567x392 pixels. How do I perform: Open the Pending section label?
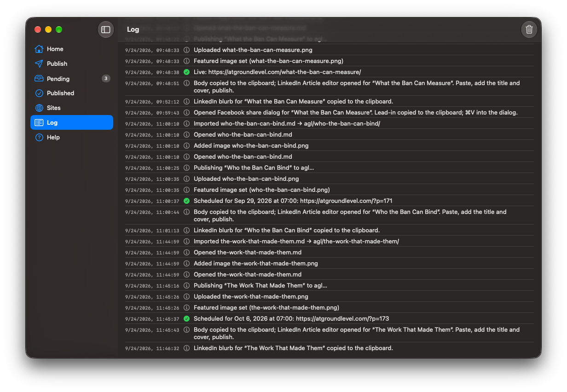coord(58,79)
